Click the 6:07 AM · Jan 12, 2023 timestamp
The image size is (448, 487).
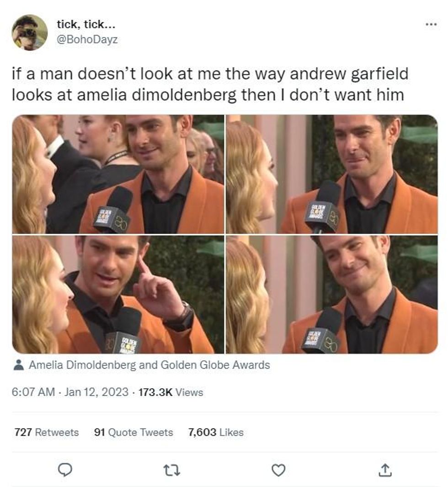coord(70,392)
